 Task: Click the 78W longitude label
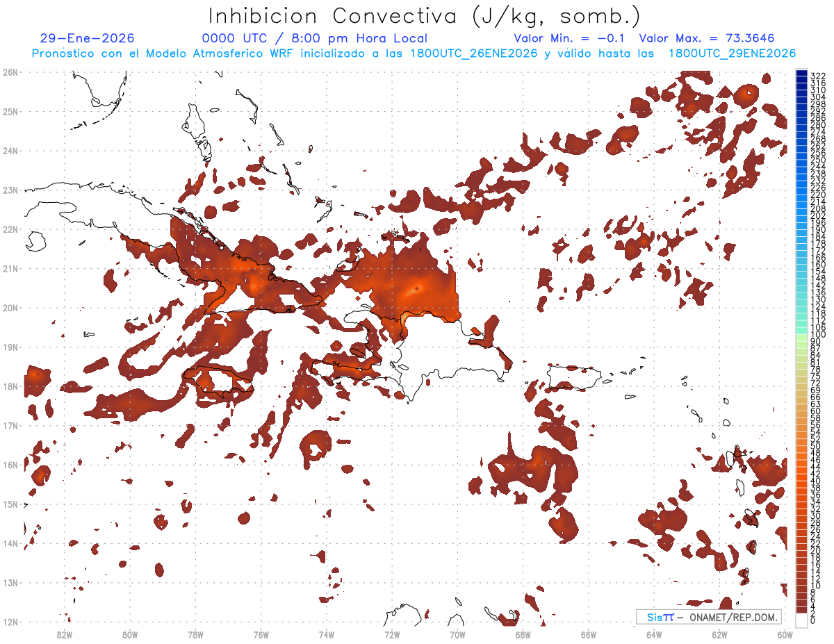[x=195, y=634]
